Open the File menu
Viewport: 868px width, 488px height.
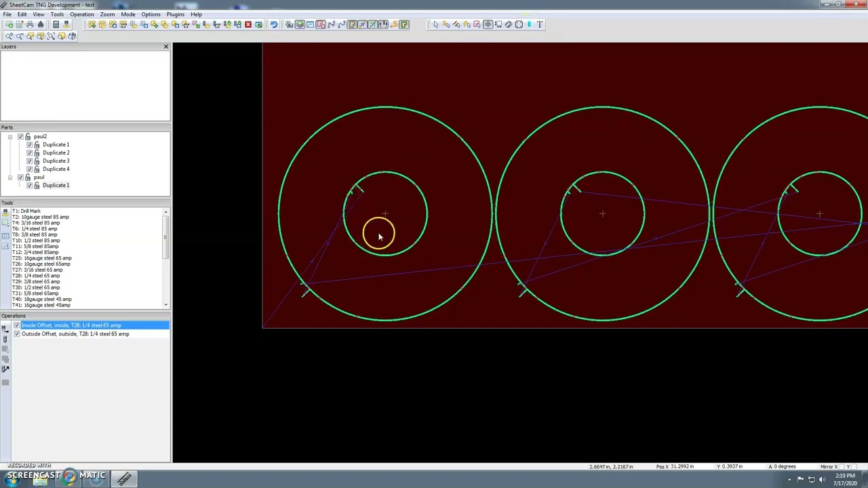[7, 14]
